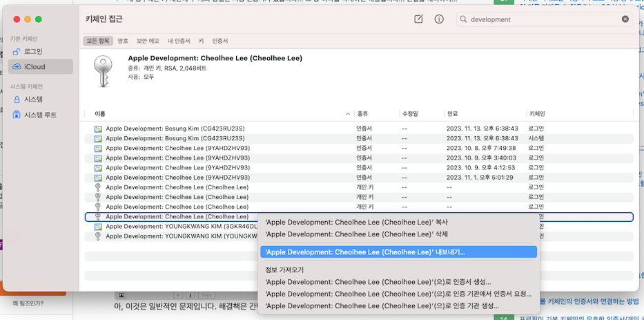Open the info button in toolbar
Viewport: 644px width, 320px height.
click(x=439, y=19)
